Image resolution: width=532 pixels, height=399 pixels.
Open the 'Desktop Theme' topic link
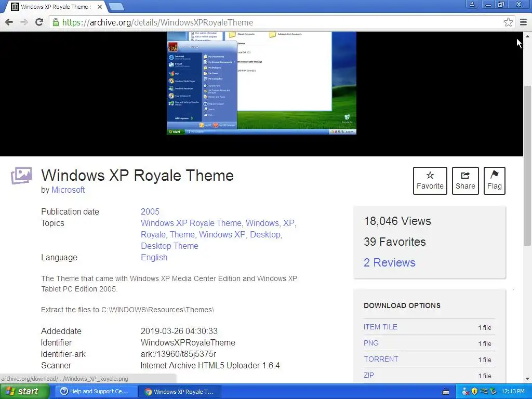pos(170,246)
